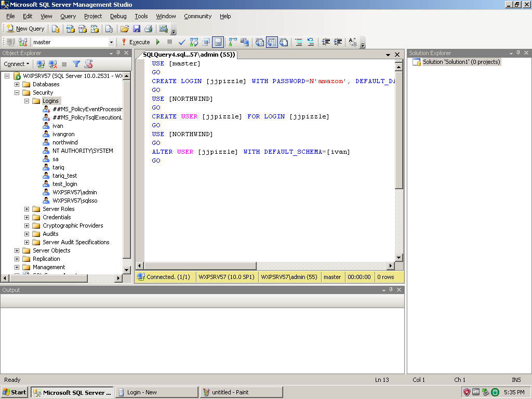Uncomment the selected lines
Image resolution: width=532 pixels, height=399 pixels.
311,42
